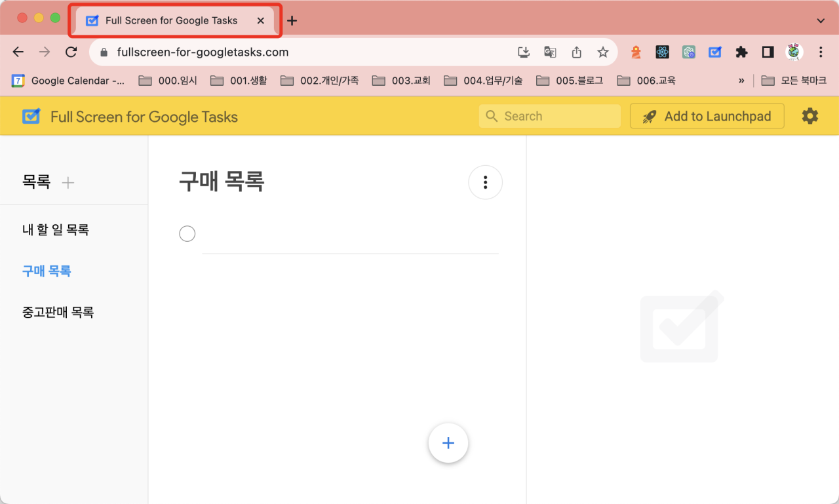839x504 pixels.
Task: Click the Add to Launchpad button
Action: [707, 116]
